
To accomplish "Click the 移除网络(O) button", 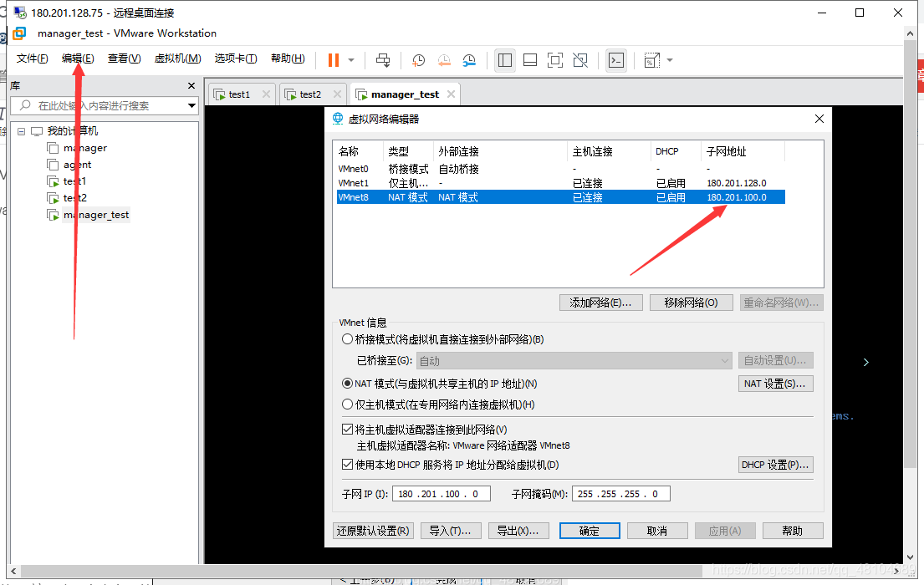I will tap(691, 303).
